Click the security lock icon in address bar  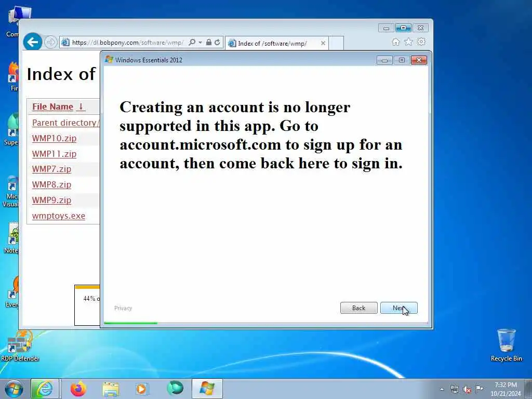point(209,43)
